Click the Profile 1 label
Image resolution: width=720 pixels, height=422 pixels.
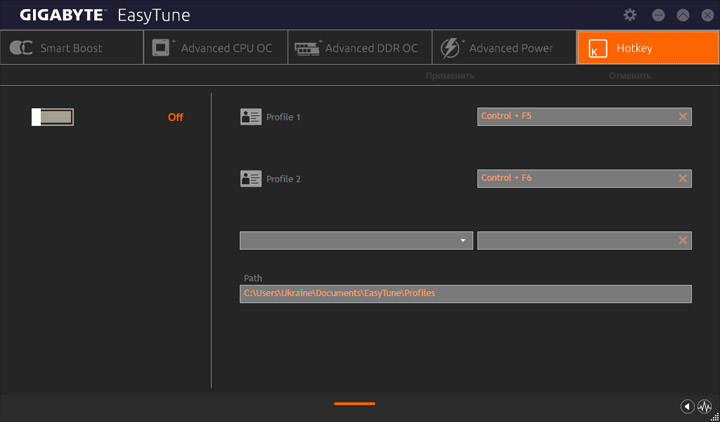[x=283, y=117]
